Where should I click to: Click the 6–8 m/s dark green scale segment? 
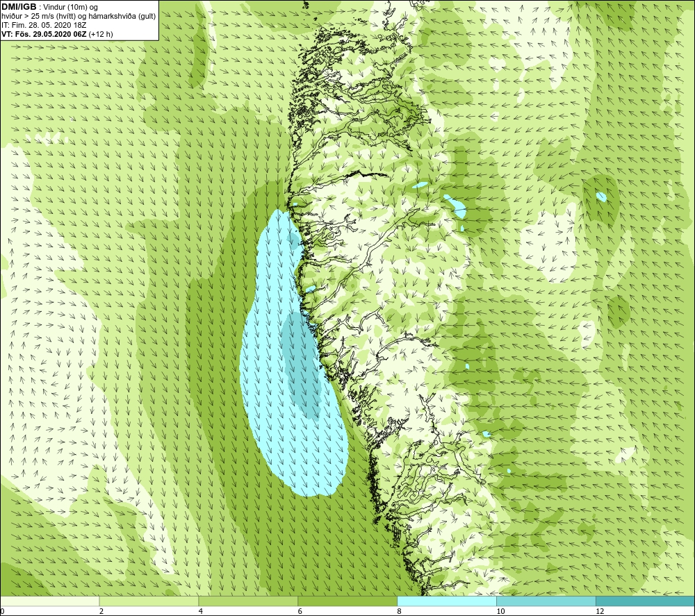(x=347, y=601)
